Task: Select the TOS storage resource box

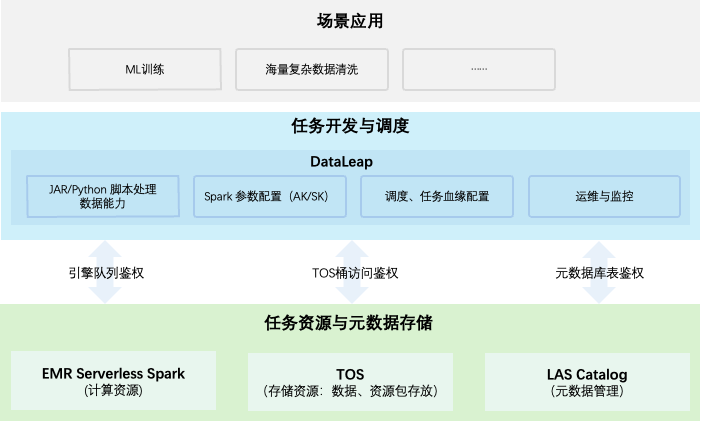Action: (x=350, y=382)
